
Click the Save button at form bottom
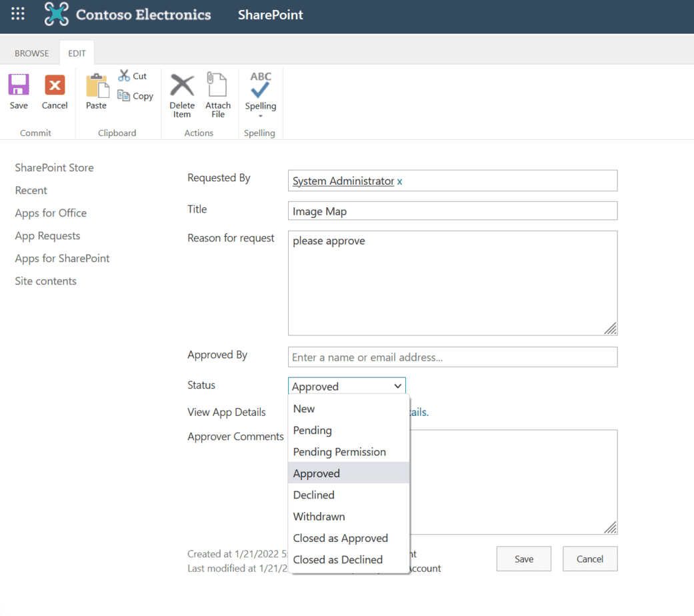pyautogui.click(x=523, y=559)
